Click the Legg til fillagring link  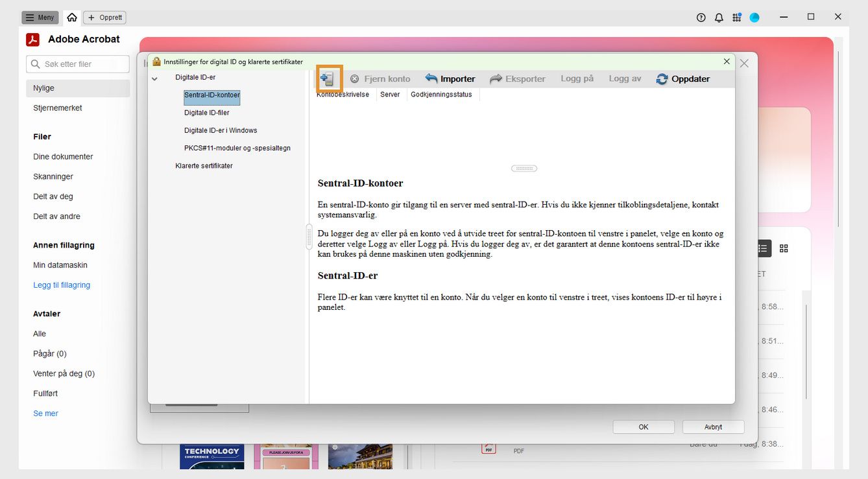(x=62, y=285)
